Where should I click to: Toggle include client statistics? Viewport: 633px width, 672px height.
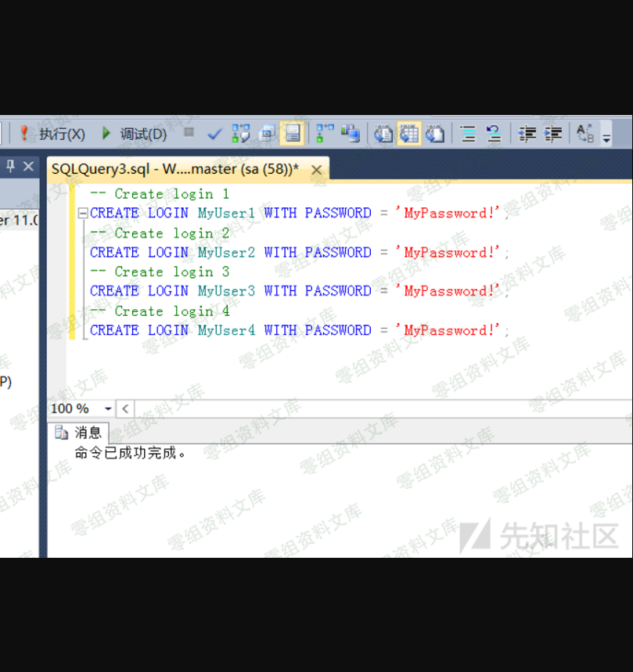tap(350, 134)
